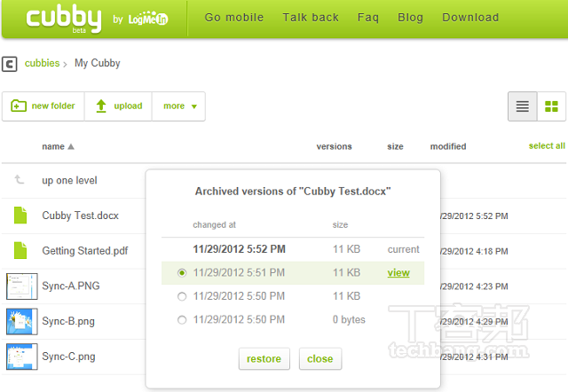The width and height of the screenshot is (568, 392).
Task: Click the Sync-C.png file name
Action: pos(68,357)
